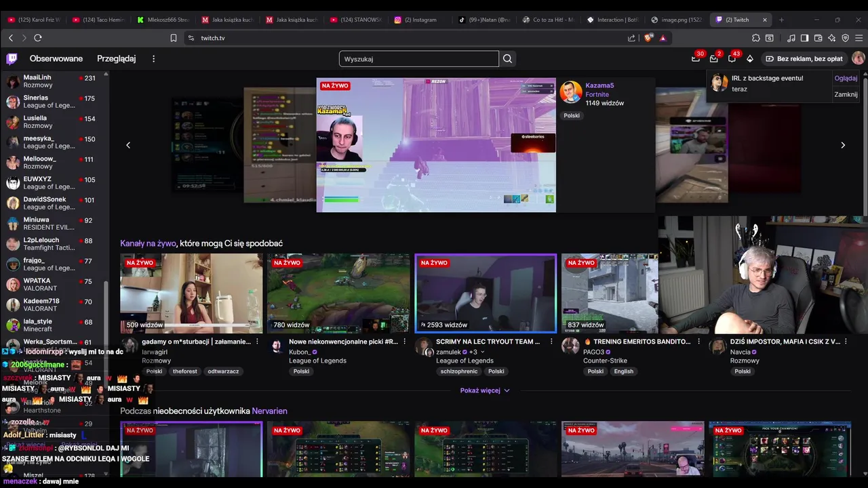Open the user avatar menu
This screenshot has height=488, width=868.
(858, 59)
